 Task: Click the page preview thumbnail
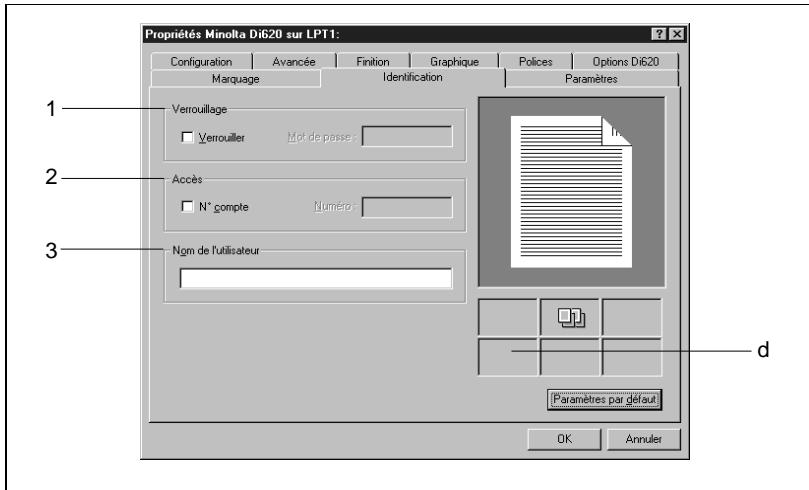(571, 191)
